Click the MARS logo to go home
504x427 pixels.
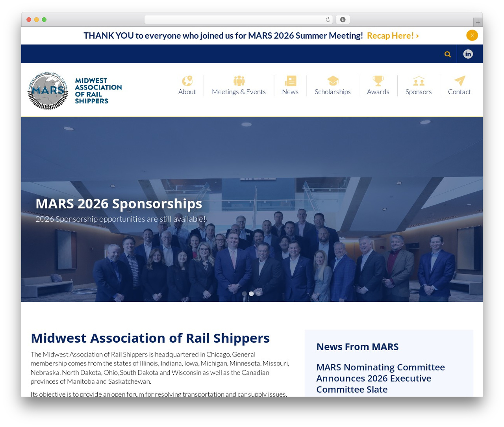[74, 91]
